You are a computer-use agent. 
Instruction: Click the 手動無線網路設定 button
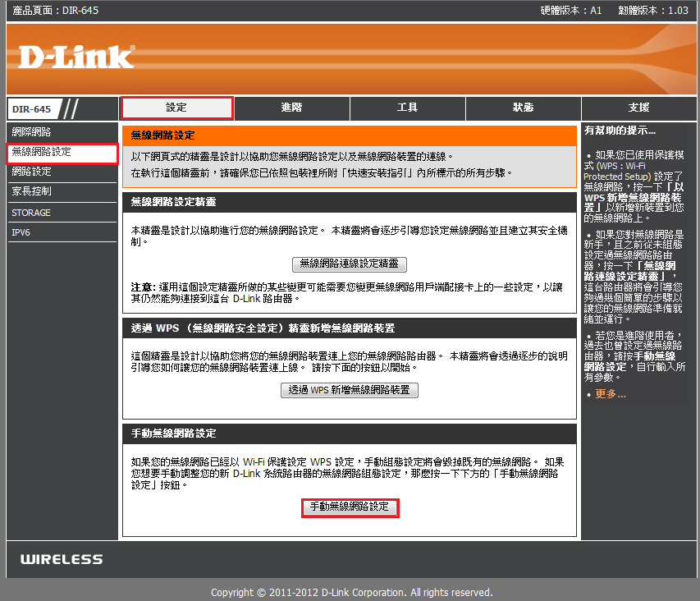point(350,507)
